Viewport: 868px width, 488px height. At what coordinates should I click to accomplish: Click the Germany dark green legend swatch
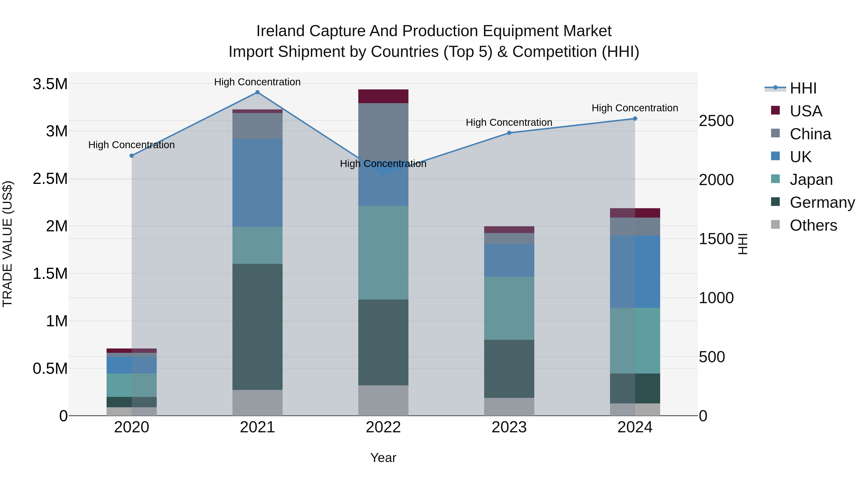pos(775,201)
